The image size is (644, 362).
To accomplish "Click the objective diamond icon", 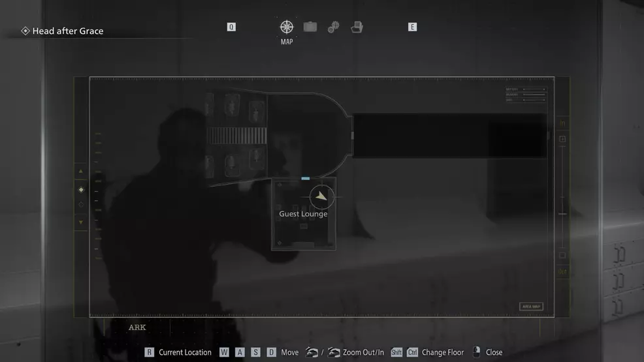I will (25, 31).
